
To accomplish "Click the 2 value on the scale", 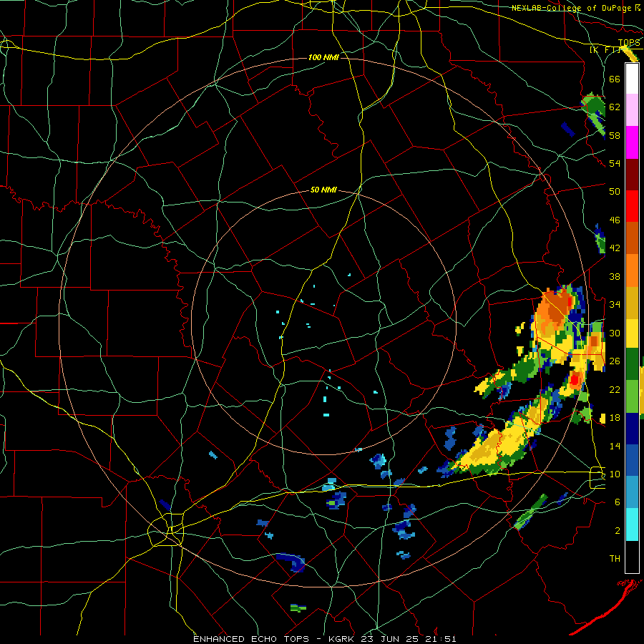I will pos(618,530).
